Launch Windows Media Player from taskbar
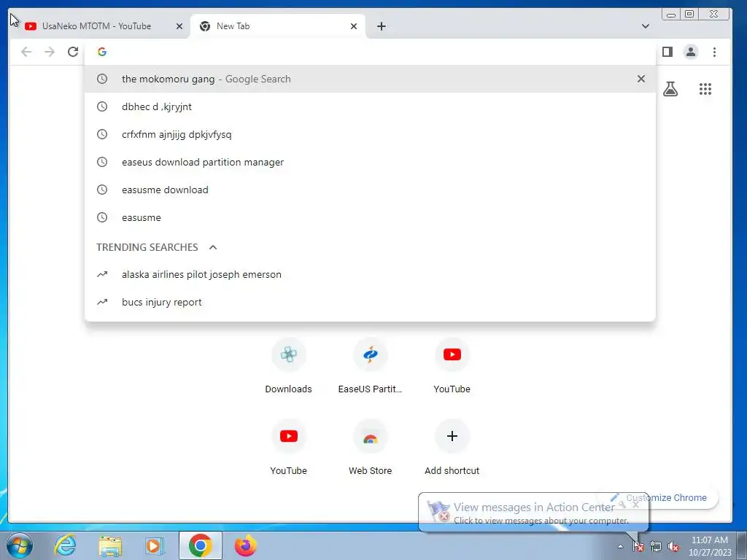 (155, 545)
